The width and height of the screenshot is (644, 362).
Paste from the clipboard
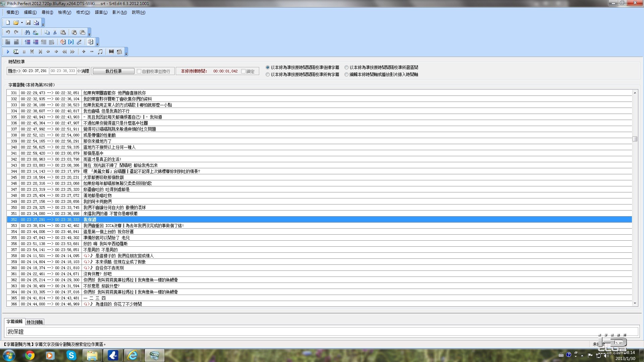[x=63, y=32]
